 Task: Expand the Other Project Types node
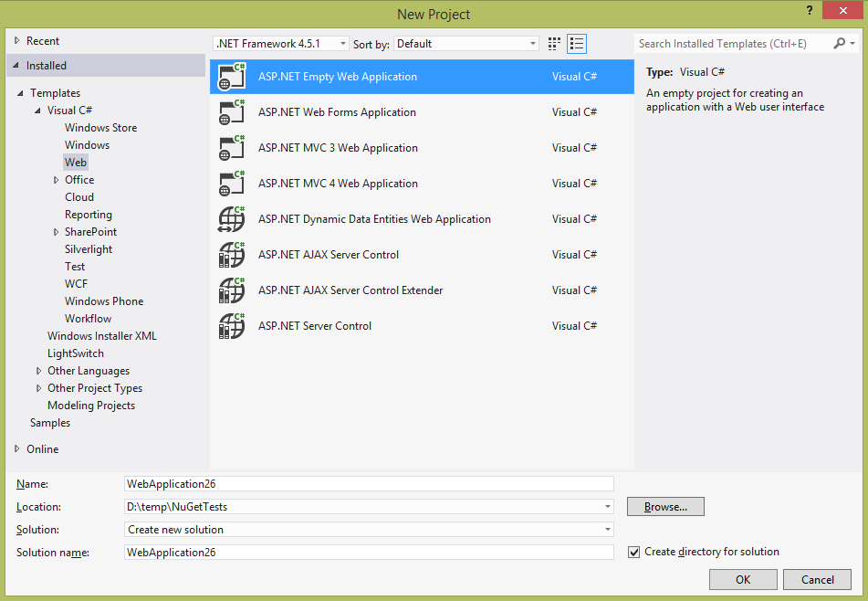click(x=38, y=388)
